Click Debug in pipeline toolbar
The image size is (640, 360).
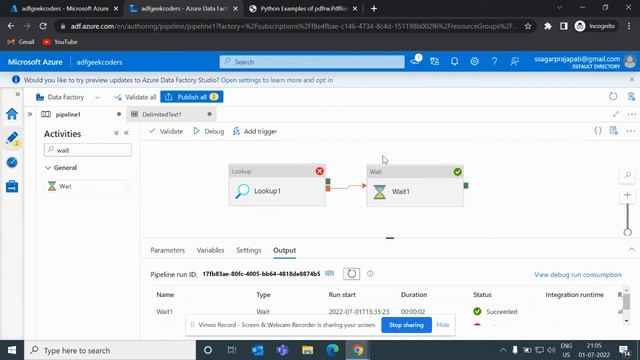(x=209, y=131)
